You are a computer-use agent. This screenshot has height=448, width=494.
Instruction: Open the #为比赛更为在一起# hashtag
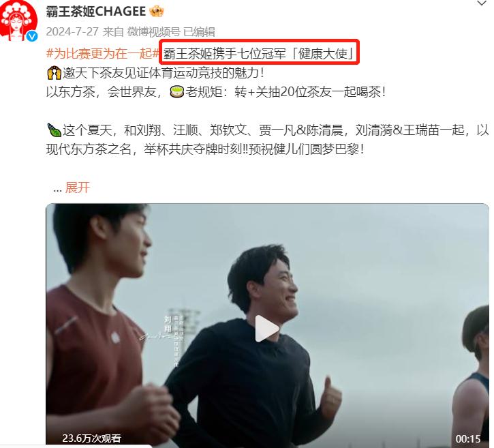click(x=103, y=54)
